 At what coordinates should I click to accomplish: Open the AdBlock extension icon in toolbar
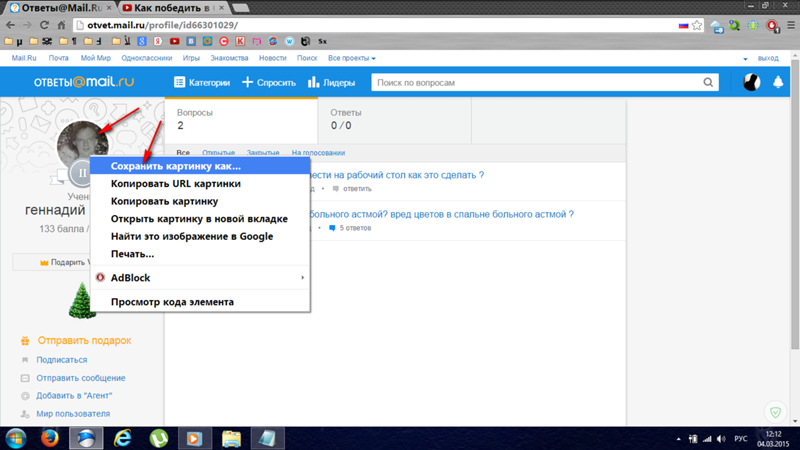click(x=772, y=26)
